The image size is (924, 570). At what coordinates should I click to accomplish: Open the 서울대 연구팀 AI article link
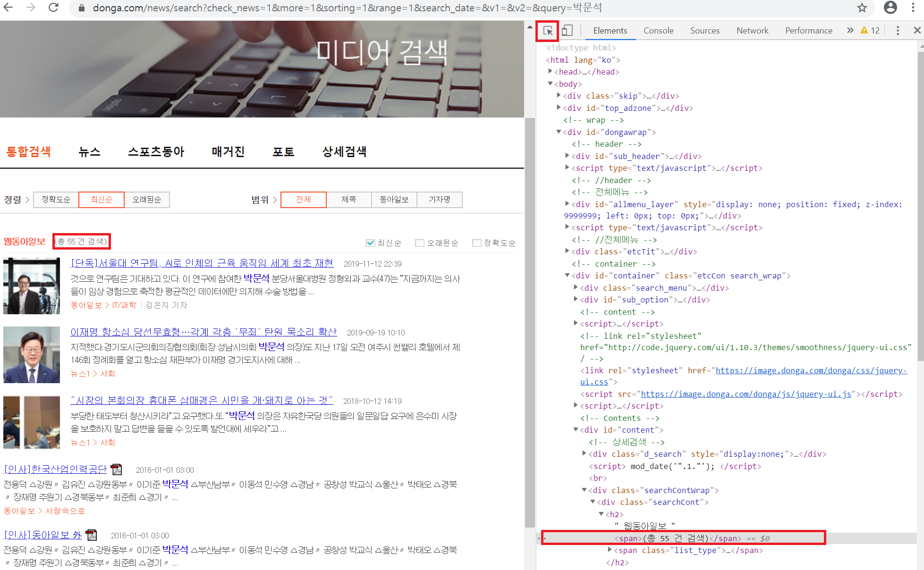[x=202, y=263]
